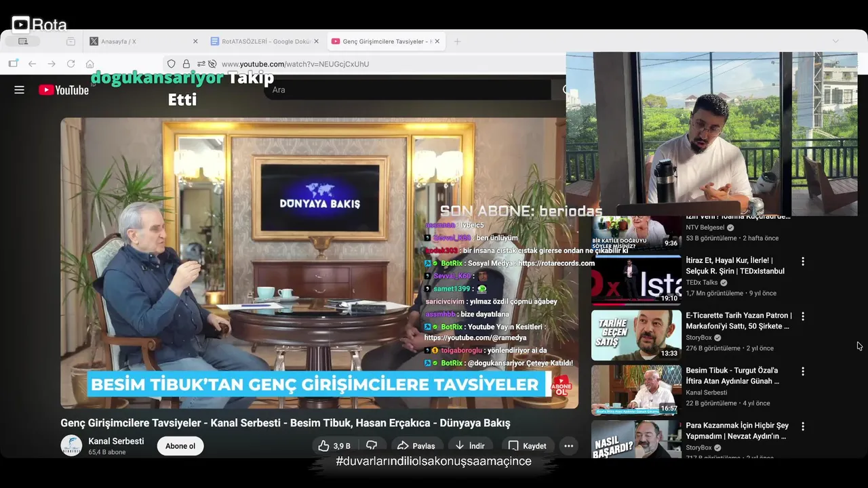Click 'NTV Belgesel' channel name
This screenshot has width=868, height=488.
tap(705, 227)
